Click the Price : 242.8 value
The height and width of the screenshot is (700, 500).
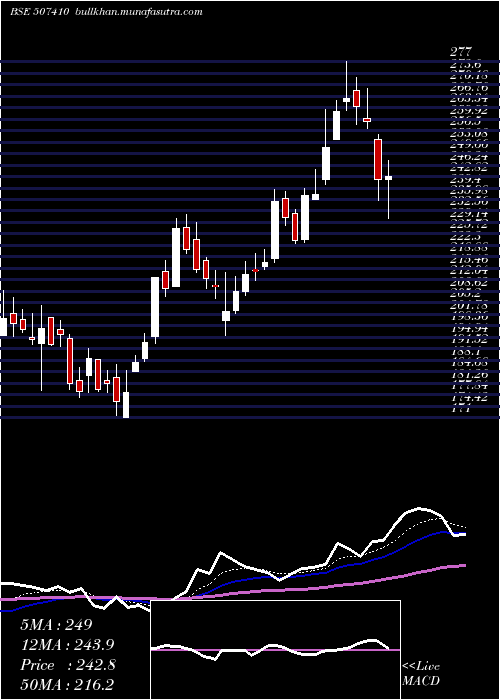tap(68, 665)
